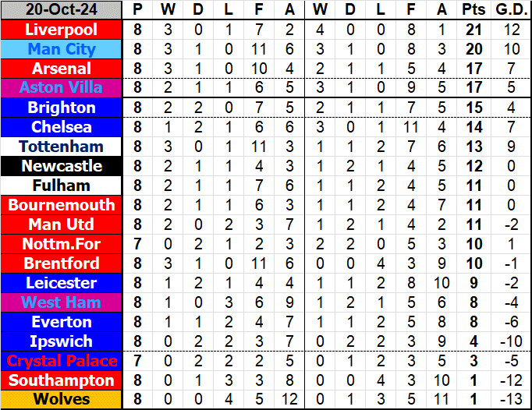Click the 20-Oct-24 date header cell

tap(62, 10)
